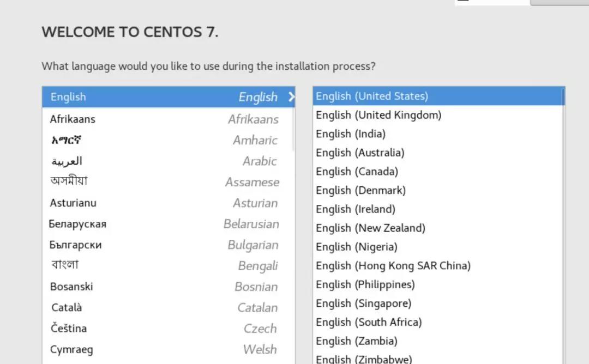This screenshot has width=589, height=364.
Task: Select English (New Zealand) locale
Action: [370, 228]
